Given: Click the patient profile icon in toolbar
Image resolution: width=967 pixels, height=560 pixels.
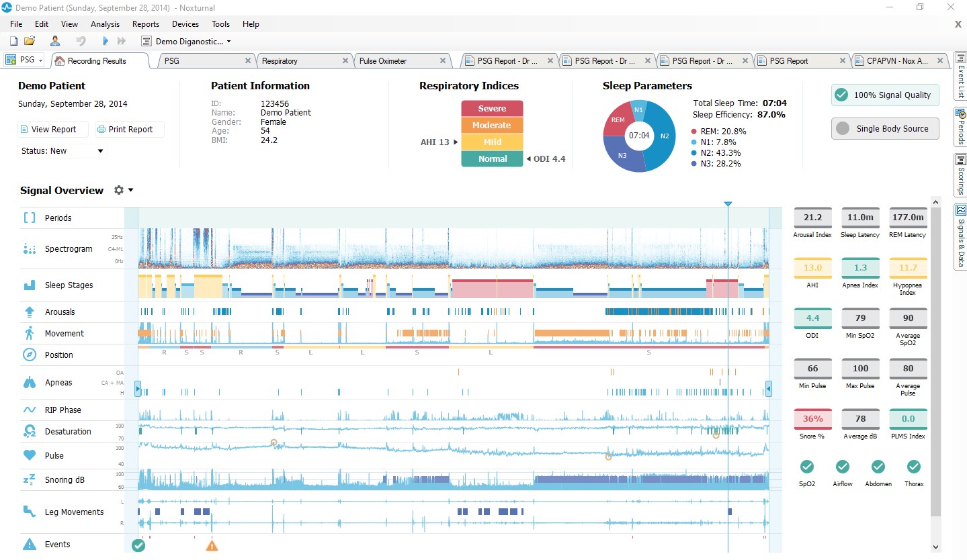Looking at the screenshot, I should (x=55, y=41).
